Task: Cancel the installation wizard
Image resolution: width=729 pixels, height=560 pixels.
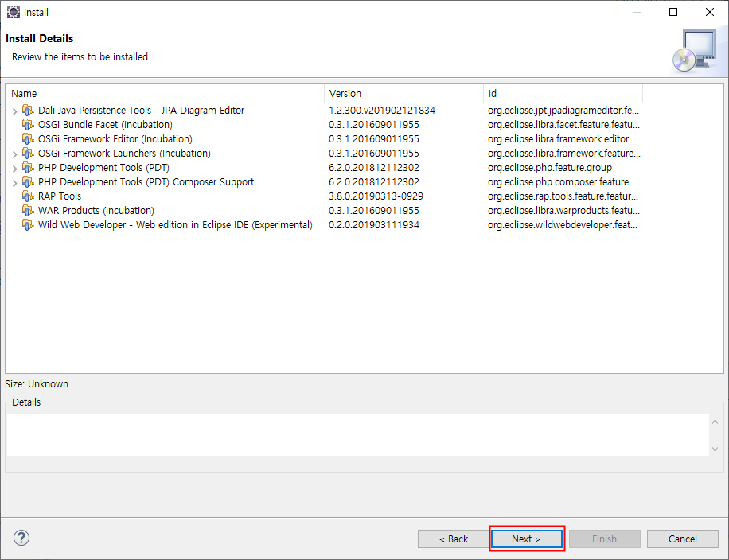Action: tap(683, 539)
